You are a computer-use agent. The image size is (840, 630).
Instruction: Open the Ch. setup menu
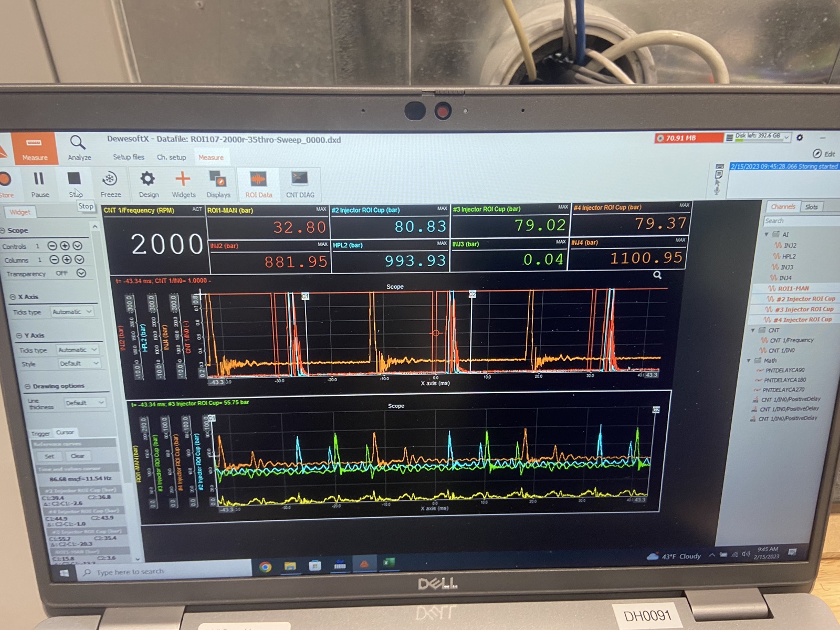171,157
